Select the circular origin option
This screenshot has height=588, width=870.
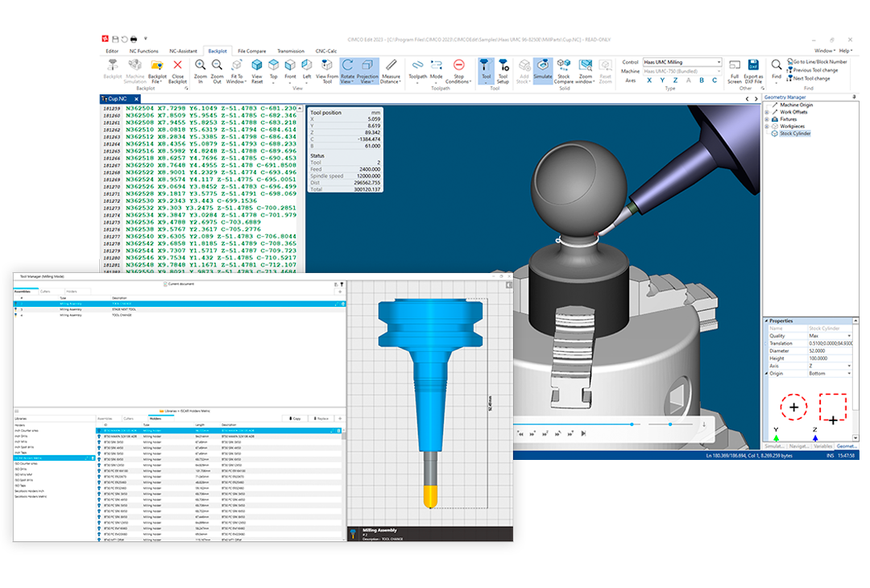click(794, 407)
